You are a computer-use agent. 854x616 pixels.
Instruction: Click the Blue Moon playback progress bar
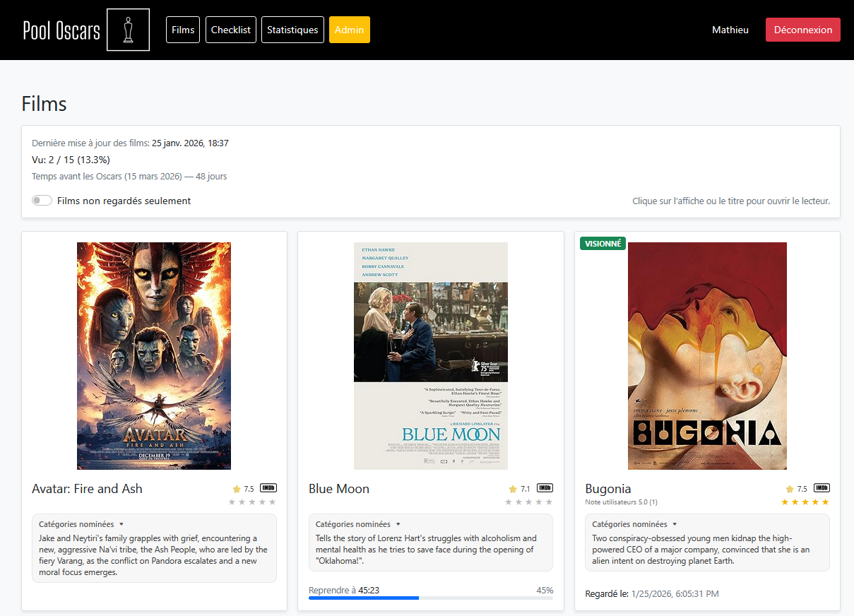[x=431, y=598]
